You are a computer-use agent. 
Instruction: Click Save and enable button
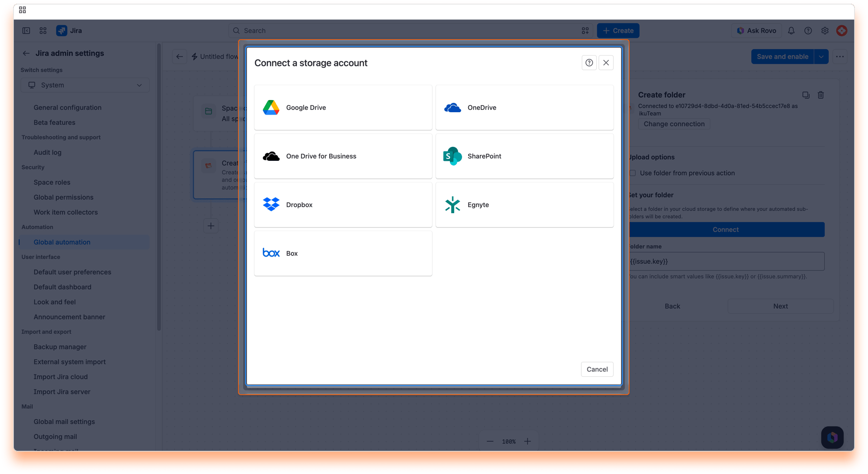coord(782,57)
